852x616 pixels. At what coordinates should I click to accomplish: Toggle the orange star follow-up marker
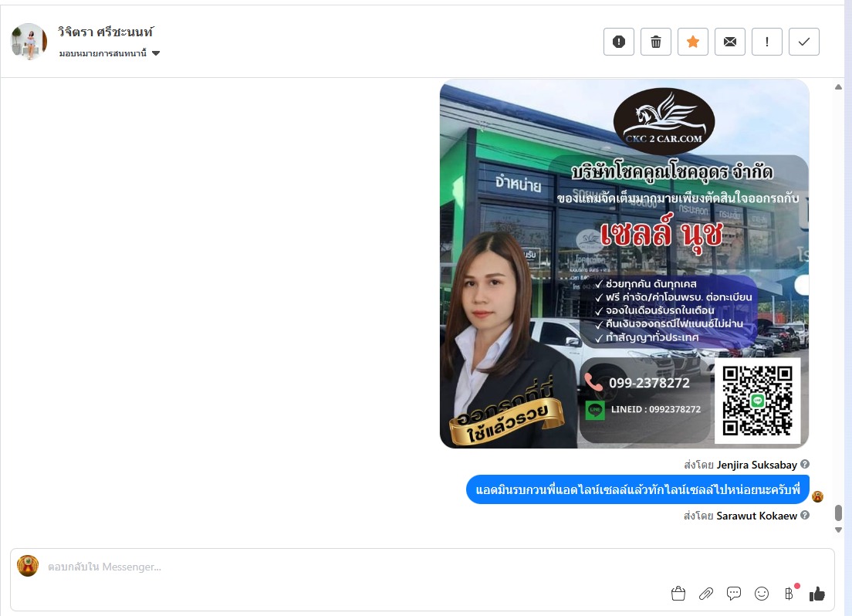693,42
